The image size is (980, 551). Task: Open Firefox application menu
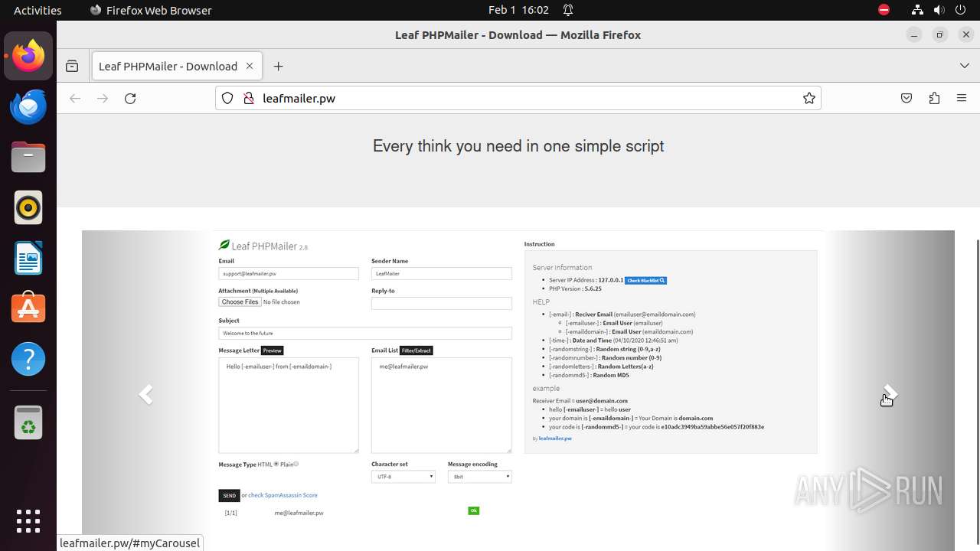tap(962, 98)
